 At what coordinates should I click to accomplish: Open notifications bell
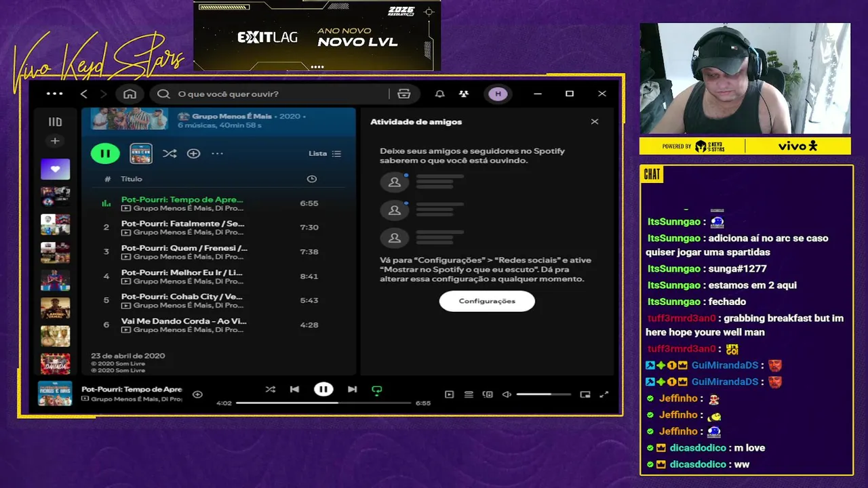point(439,94)
